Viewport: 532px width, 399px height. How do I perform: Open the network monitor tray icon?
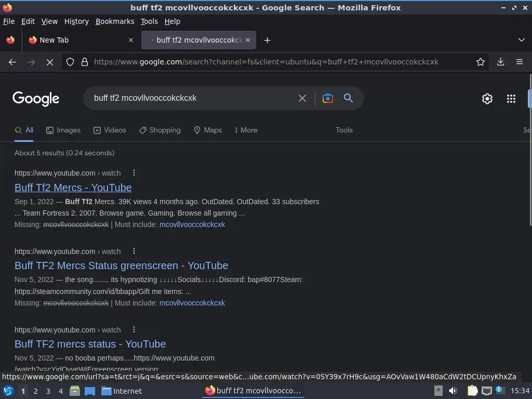coord(486,391)
